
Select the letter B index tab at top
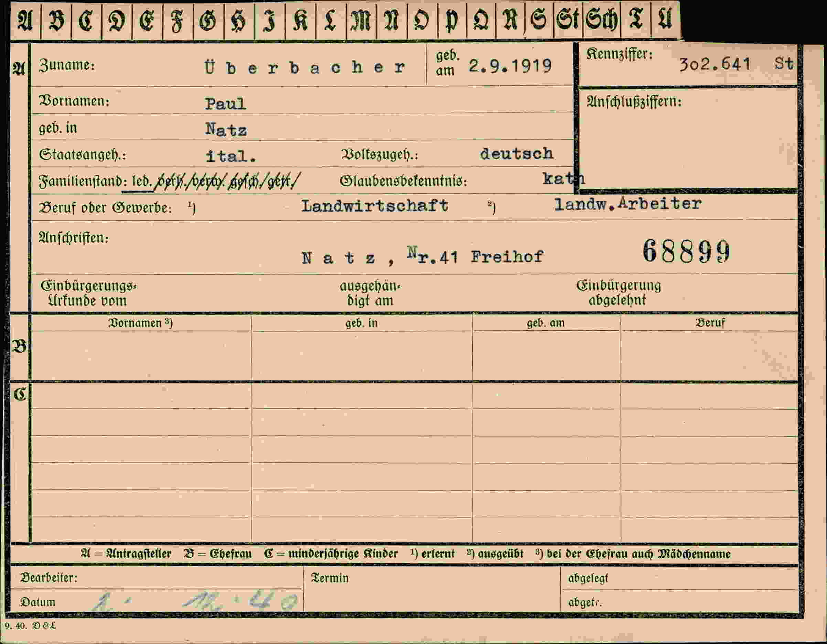coord(56,21)
